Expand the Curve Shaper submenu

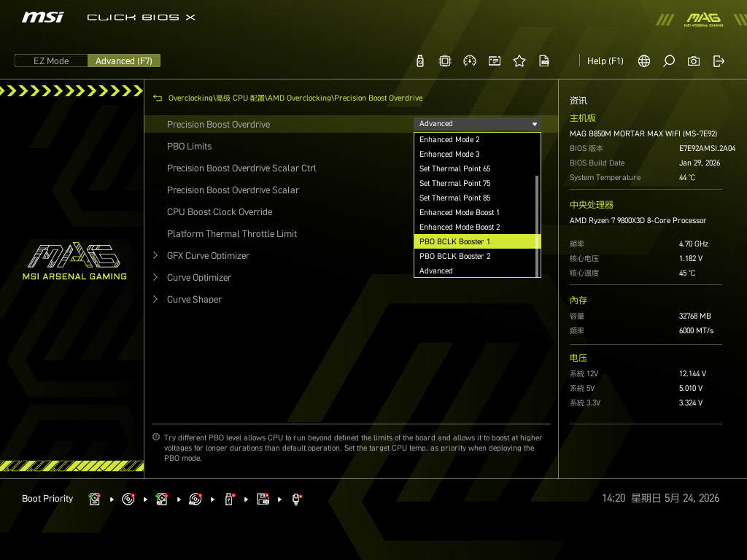click(x=156, y=300)
